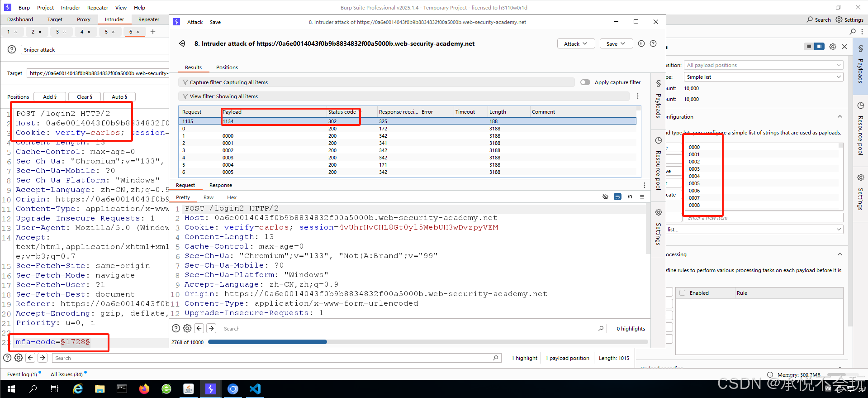Screen dimensions: 868x398
Task: Switch payload panel to left layout
Action: click(809, 47)
